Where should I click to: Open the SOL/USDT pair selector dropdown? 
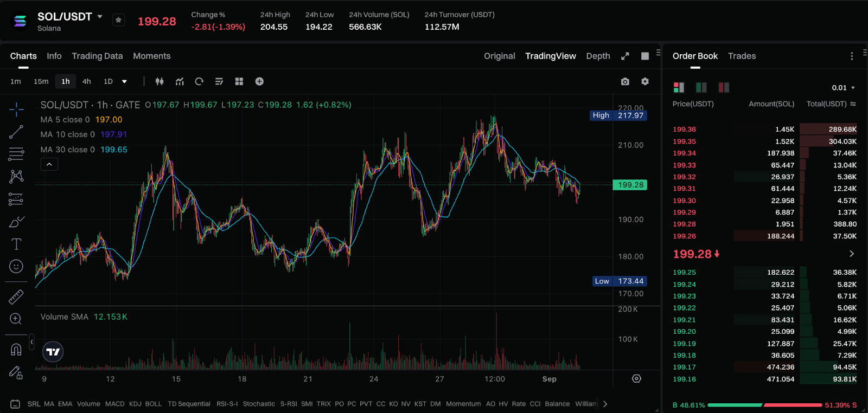(x=100, y=17)
